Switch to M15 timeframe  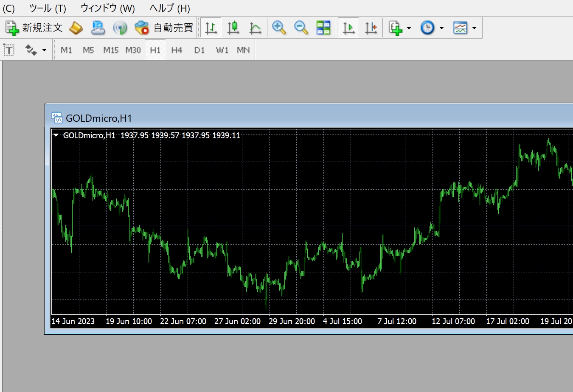[111, 50]
